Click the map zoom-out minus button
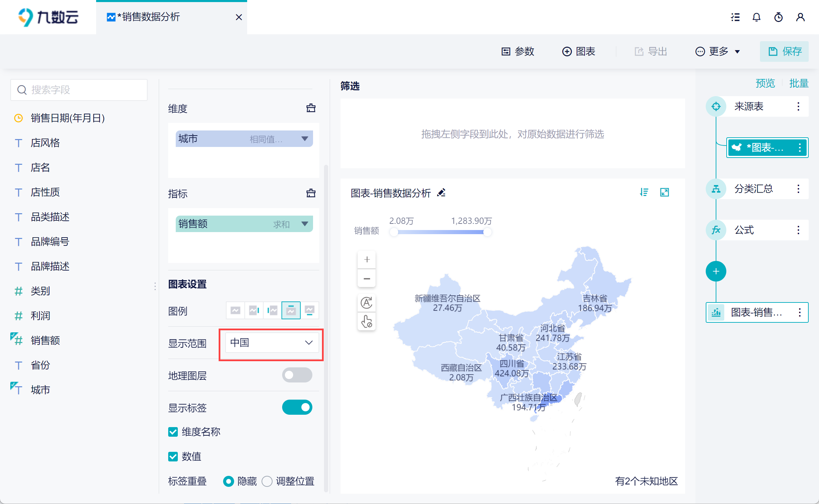Screen dimensions: 819x504 coord(367,278)
